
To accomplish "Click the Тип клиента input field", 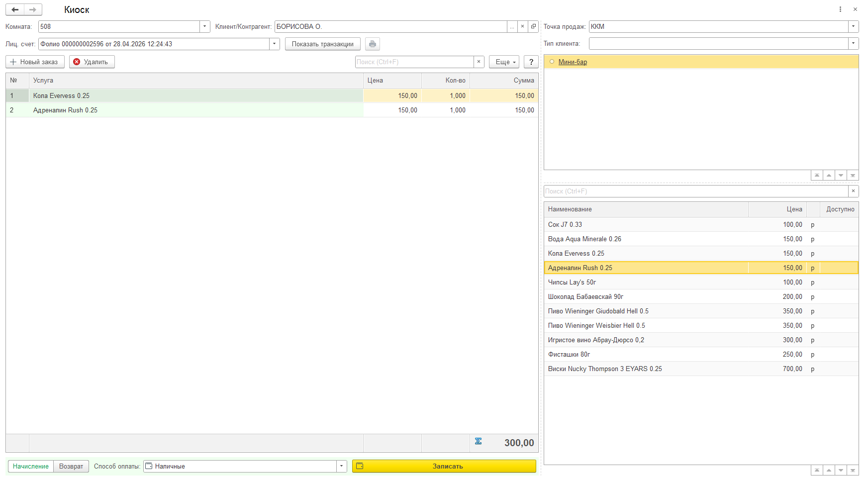I will pos(718,43).
